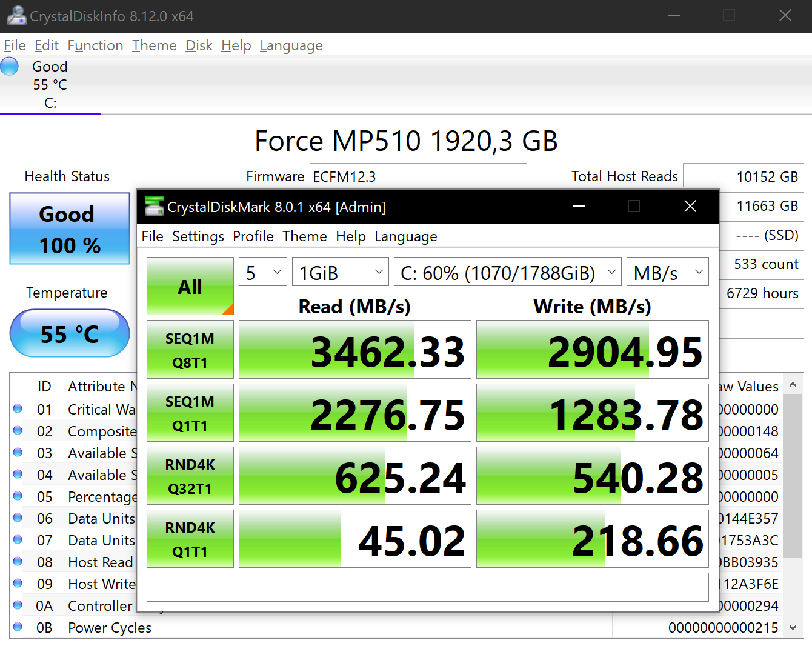Click status orb of attribute 02 row

click(x=18, y=431)
